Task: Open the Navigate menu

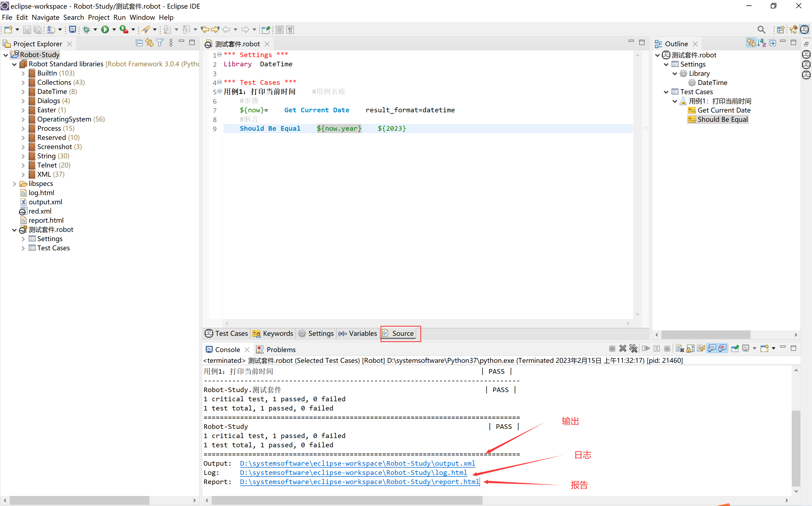Action: tap(45, 17)
